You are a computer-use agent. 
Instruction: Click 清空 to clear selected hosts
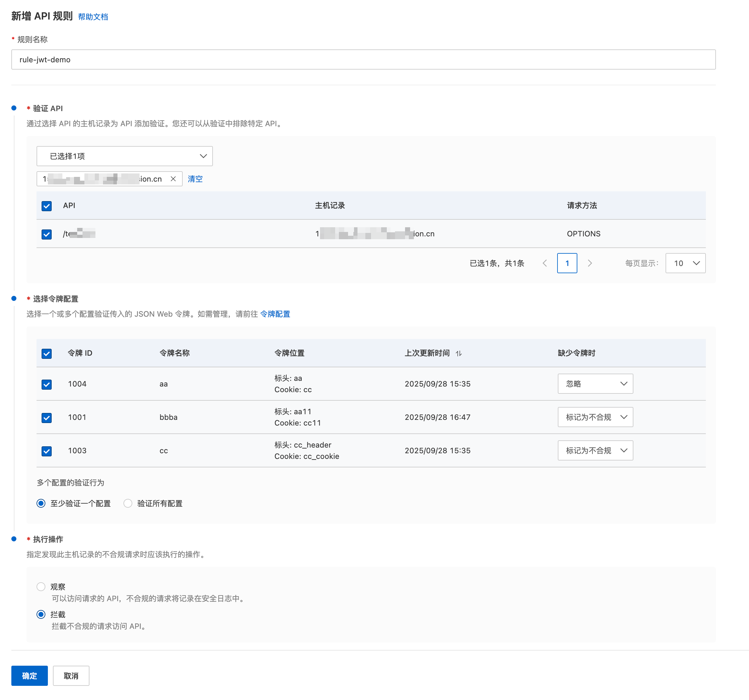[x=195, y=179]
